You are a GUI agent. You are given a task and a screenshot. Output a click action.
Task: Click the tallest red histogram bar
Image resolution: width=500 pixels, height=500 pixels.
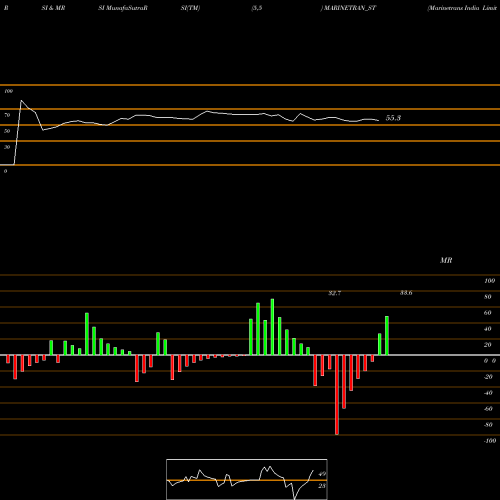pos(337,395)
